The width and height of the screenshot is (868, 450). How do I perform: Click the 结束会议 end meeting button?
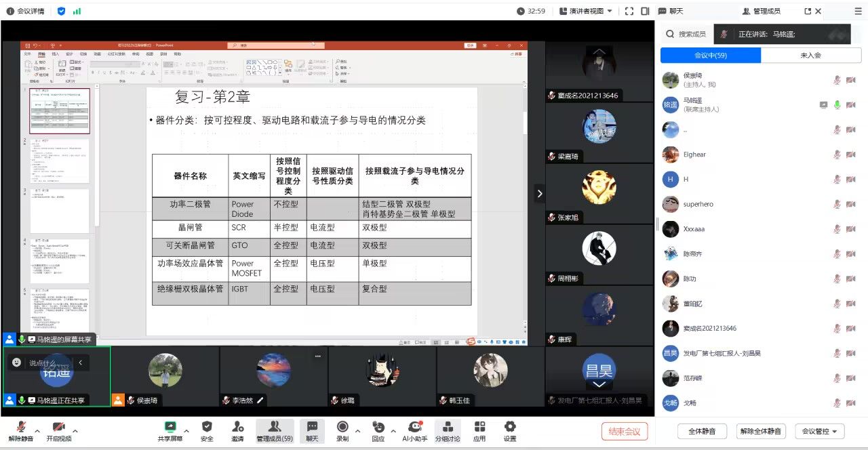(624, 431)
